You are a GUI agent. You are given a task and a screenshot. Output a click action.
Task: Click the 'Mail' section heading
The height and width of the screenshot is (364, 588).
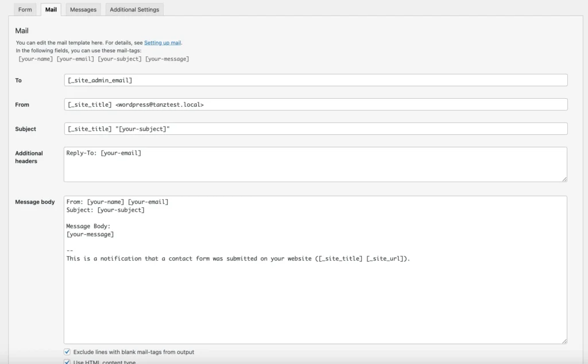click(x=22, y=31)
